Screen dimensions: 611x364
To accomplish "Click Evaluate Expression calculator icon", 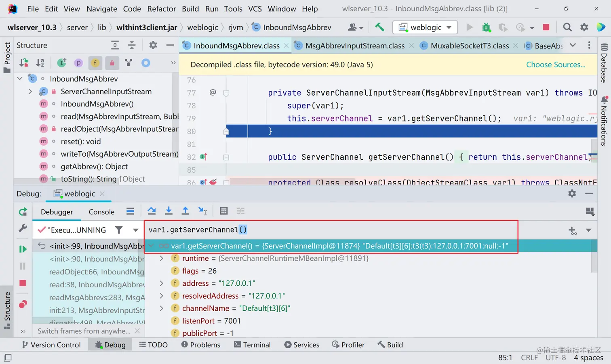I will coord(223,211).
